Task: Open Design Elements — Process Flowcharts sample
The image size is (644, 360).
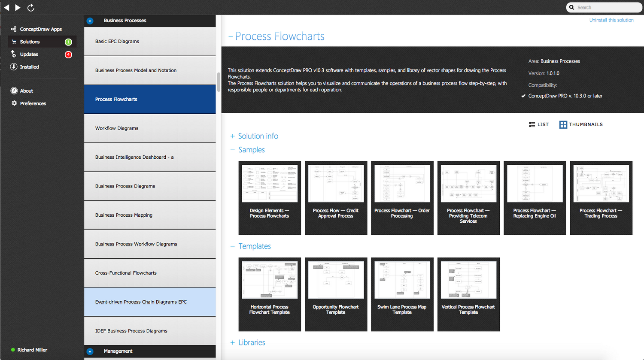Action: point(270,198)
